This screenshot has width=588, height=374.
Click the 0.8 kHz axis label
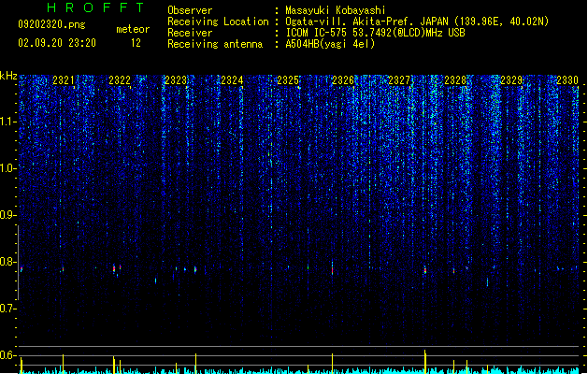pyautogui.click(x=7, y=262)
